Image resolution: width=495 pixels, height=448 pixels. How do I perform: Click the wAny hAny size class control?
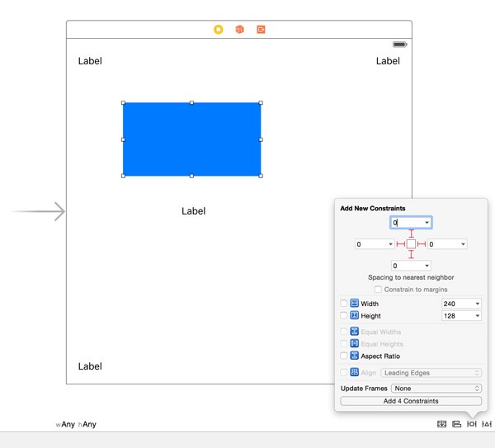point(76,424)
